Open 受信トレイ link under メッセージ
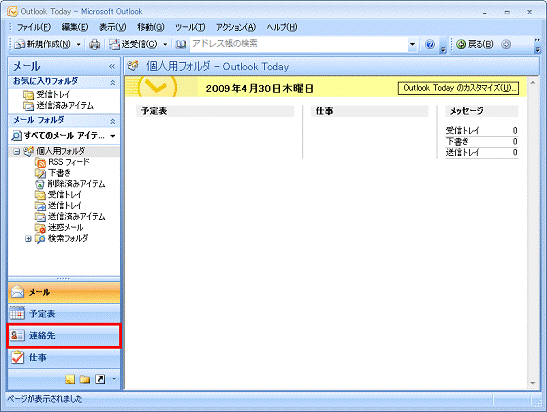Viewport: 547px width, 412px height. pos(462,130)
